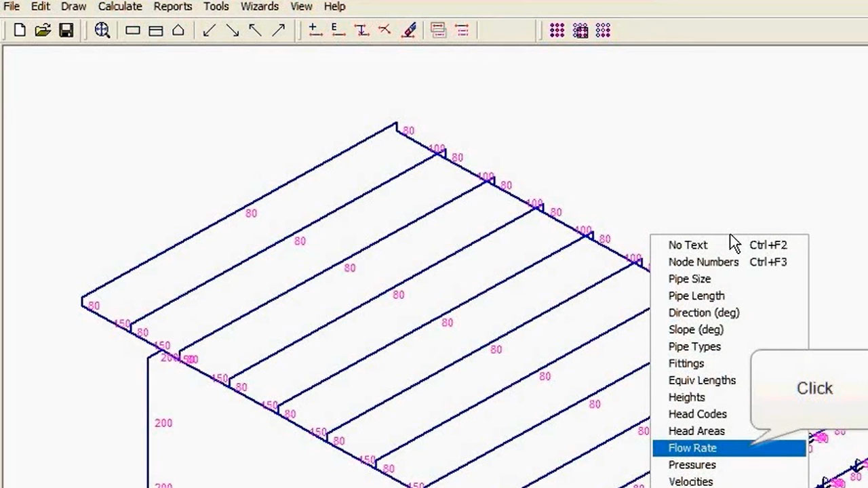Image resolution: width=868 pixels, height=488 pixels.
Task: Select Head Codes from the list
Action: (x=697, y=414)
